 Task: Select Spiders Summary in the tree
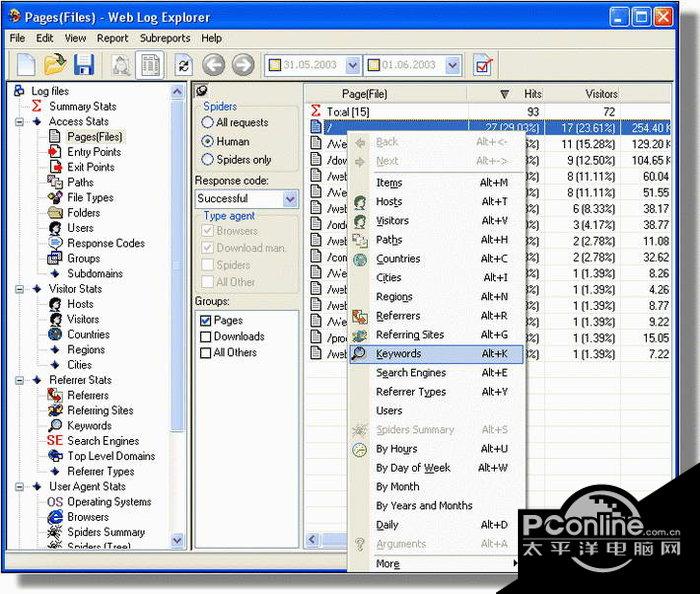coord(106,532)
